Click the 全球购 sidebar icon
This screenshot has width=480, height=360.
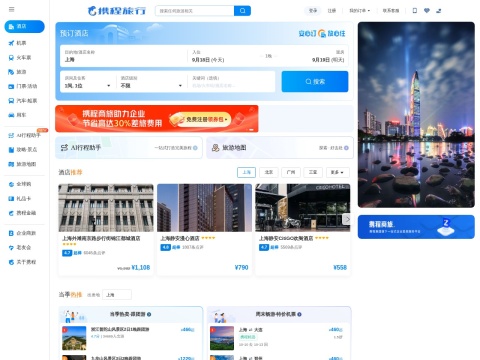click(11, 184)
